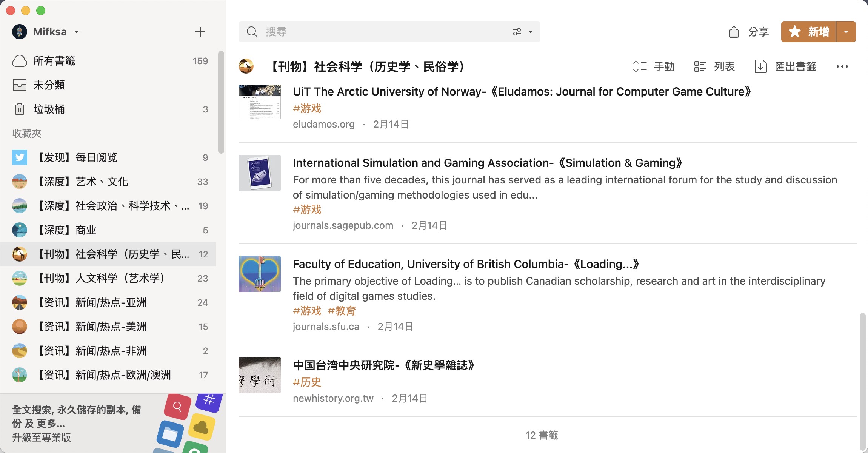This screenshot has width=868, height=453.
Task: Click the orange 新增 add button
Action: click(808, 32)
